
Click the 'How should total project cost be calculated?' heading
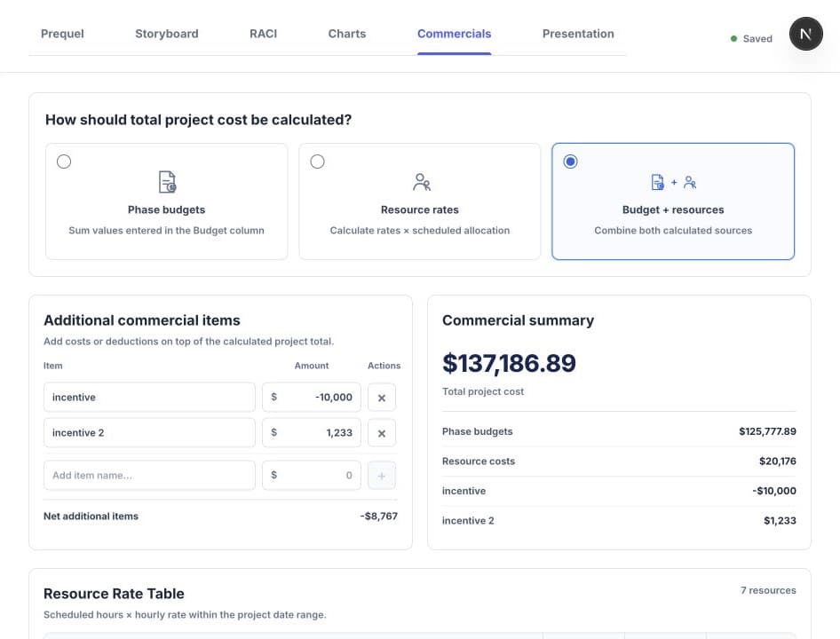pos(198,120)
